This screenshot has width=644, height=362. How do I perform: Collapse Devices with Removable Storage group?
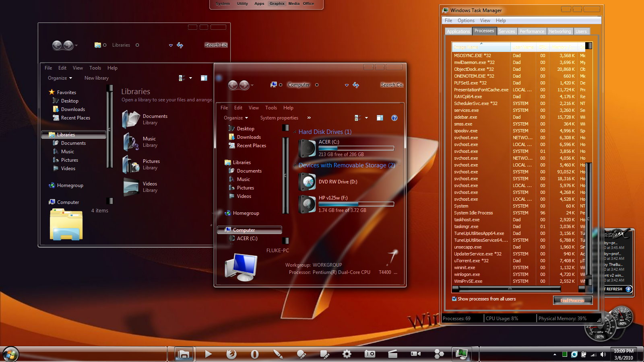click(x=295, y=165)
